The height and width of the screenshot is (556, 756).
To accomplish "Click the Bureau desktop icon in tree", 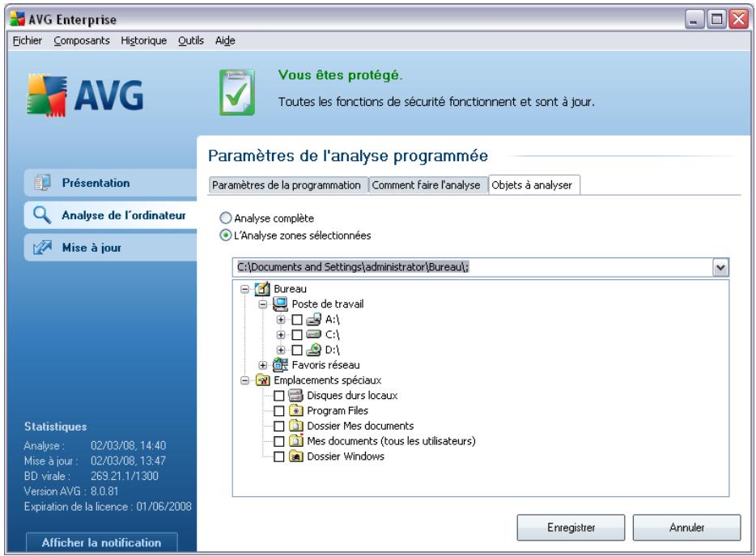I will [x=261, y=289].
